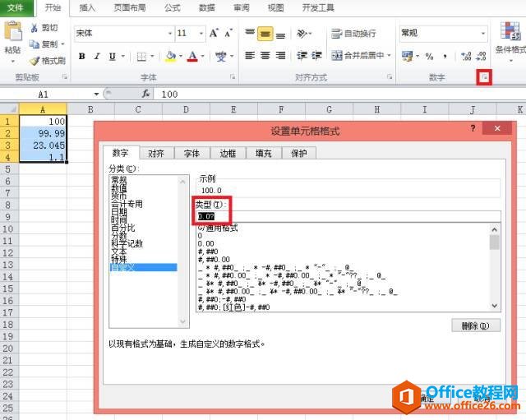
Task: Click the phonetic guide 文 icon
Action: click(x=221, y=57)
